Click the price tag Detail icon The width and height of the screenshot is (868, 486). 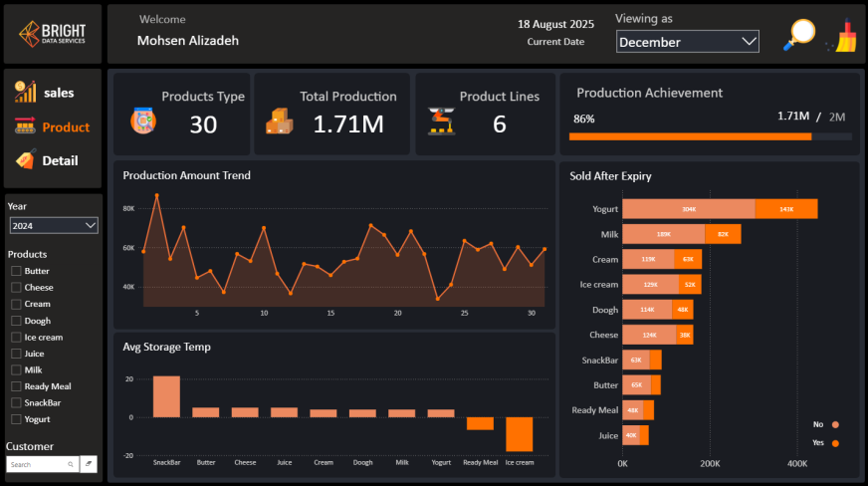pyautogui.click(x=25, y=160)
